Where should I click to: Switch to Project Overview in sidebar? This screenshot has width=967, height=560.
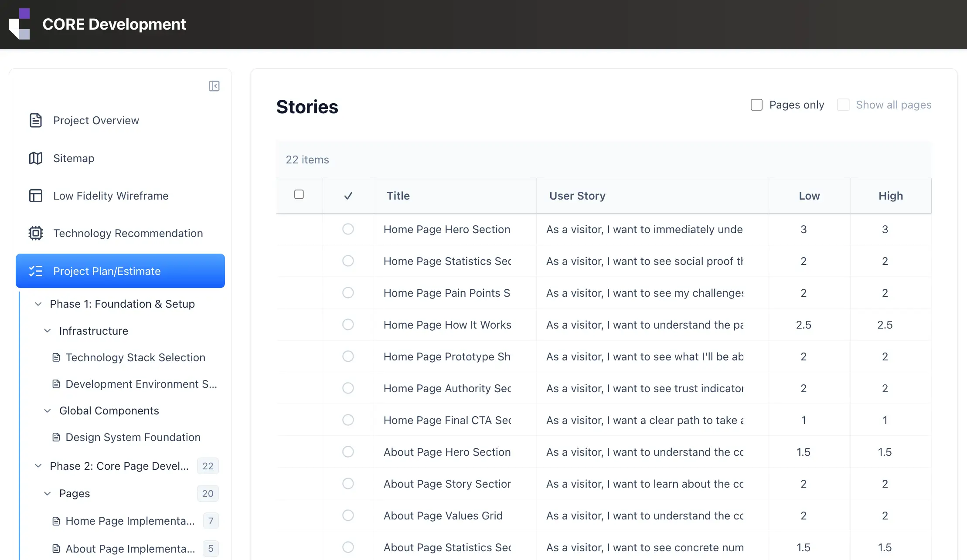(x=96, y=120)
